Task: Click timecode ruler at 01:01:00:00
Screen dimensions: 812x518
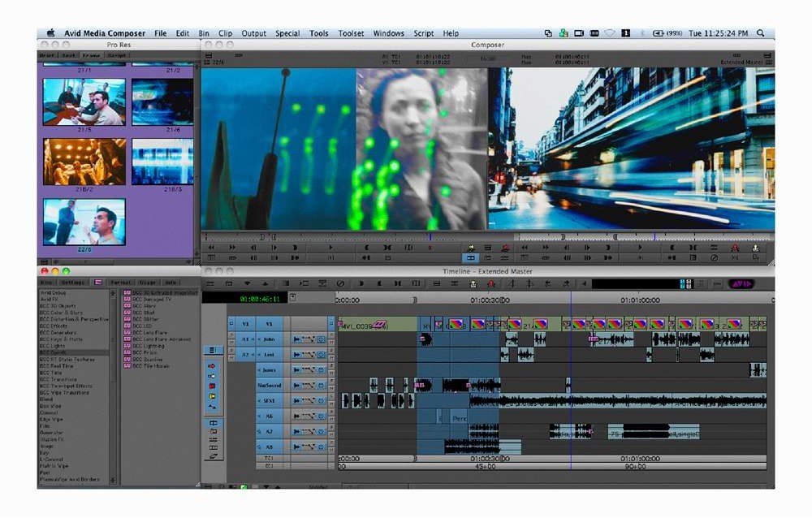Action: click(640, 300)
